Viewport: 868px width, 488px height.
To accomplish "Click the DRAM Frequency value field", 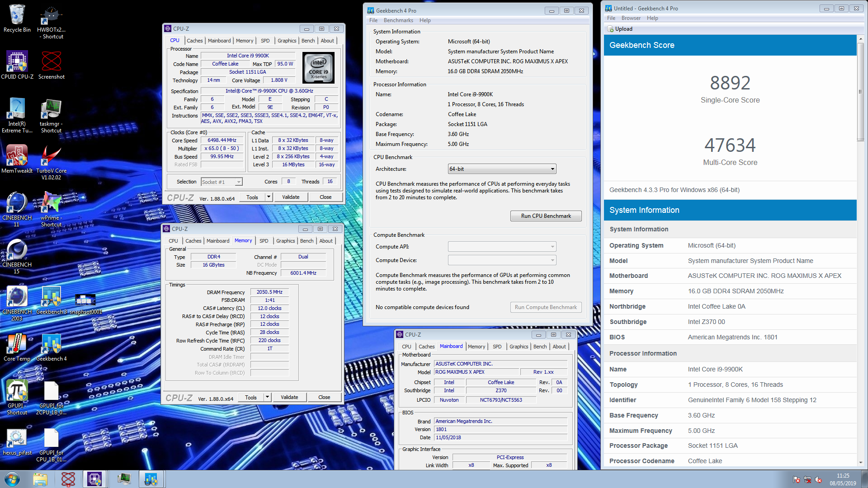I will click(x=269, y=292).
